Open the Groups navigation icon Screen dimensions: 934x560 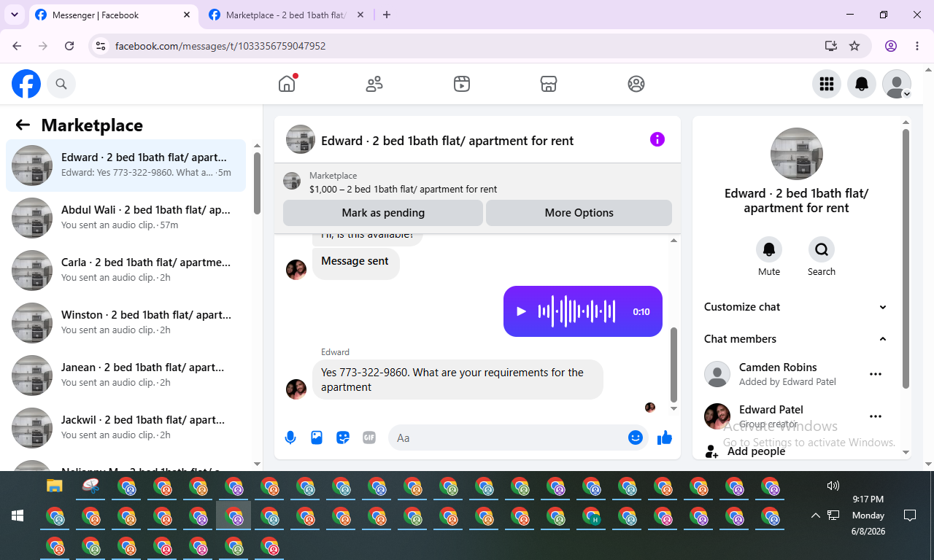636,84
